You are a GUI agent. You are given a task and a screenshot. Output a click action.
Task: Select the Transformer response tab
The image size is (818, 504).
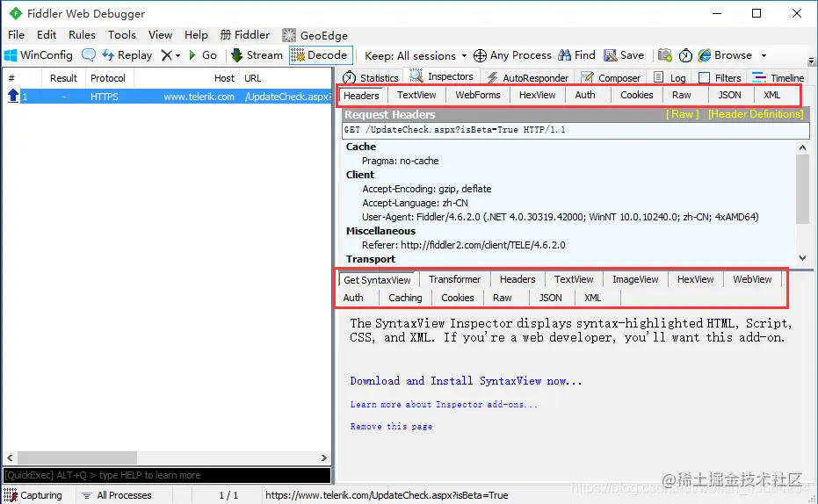point(454,279)
